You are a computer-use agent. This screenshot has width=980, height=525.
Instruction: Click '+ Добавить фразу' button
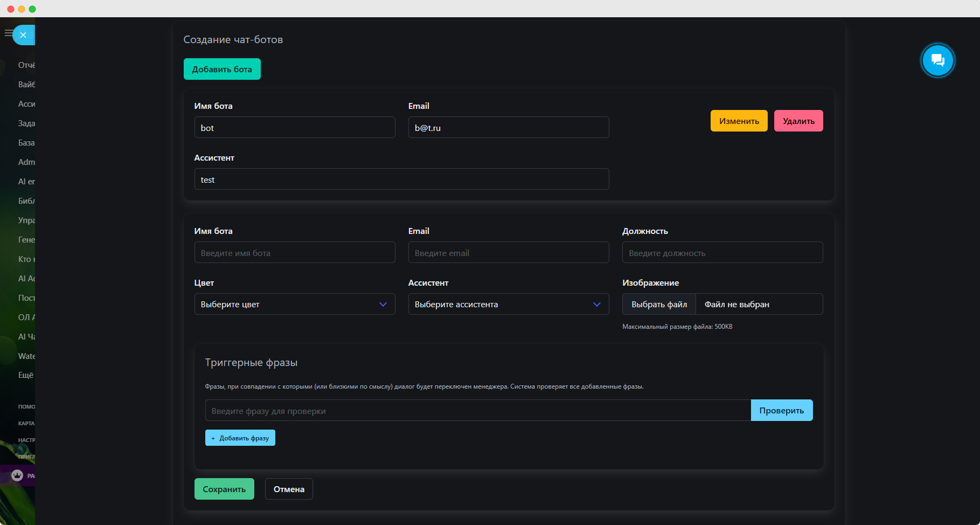(240, 438)
